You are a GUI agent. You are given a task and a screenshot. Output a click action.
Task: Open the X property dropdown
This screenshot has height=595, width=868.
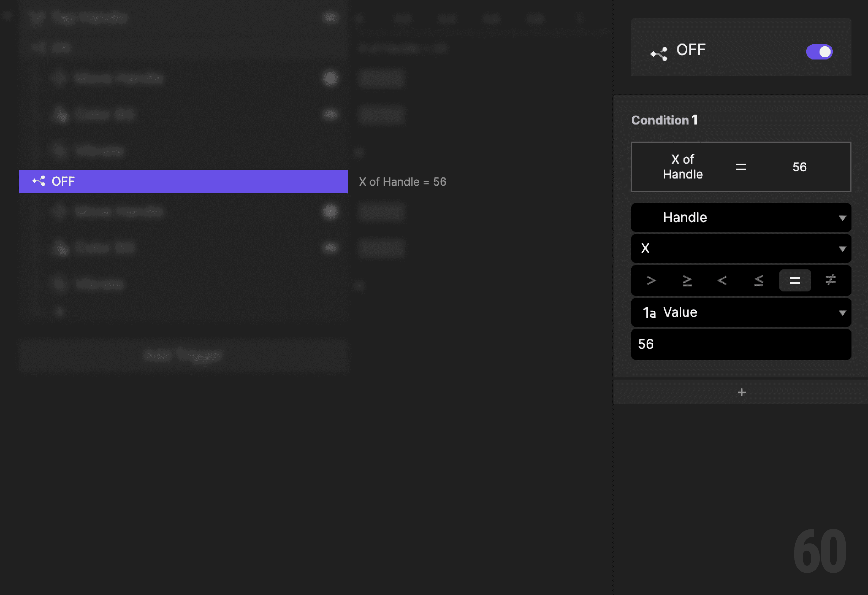(741, 248)
